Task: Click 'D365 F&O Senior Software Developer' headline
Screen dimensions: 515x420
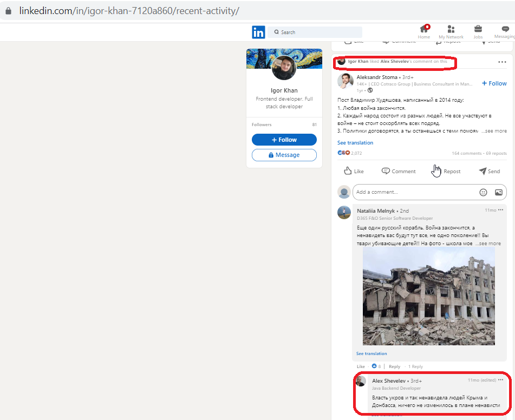Action: (x=395, y=218)
